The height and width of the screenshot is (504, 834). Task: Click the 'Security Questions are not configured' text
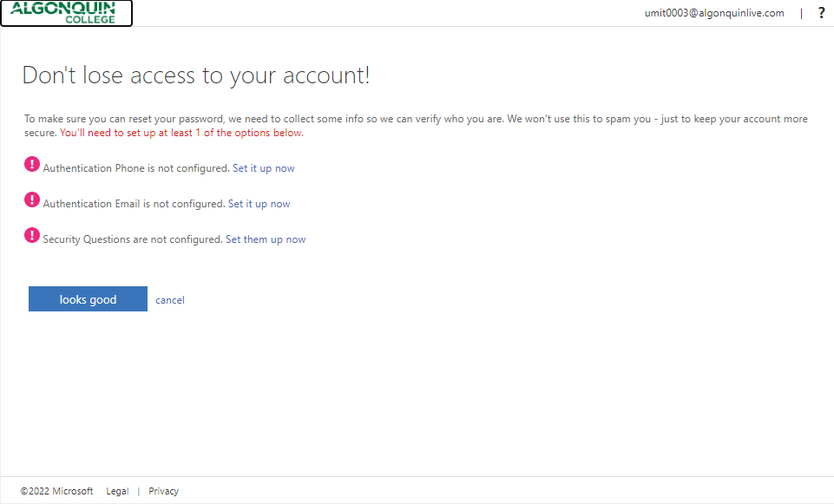pyautogui.click(x=133, y=239)
